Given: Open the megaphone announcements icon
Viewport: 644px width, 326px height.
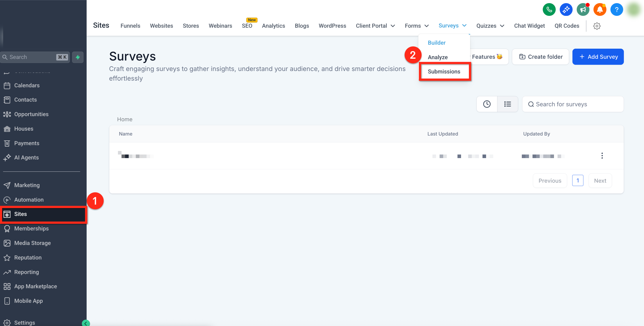Looking at the screenshot, I should 583,10.
